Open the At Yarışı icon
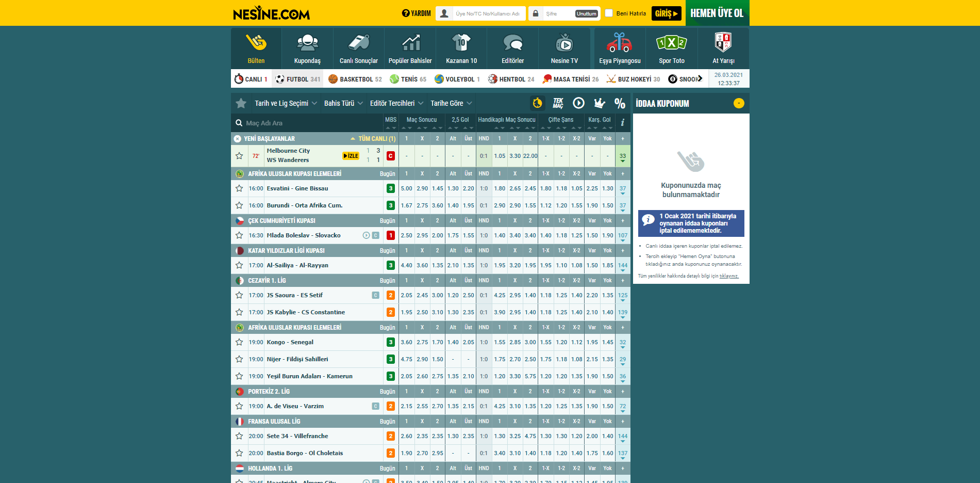Viewport: 980px width, 483px height. pyautogui.click(x=723, y=43)
